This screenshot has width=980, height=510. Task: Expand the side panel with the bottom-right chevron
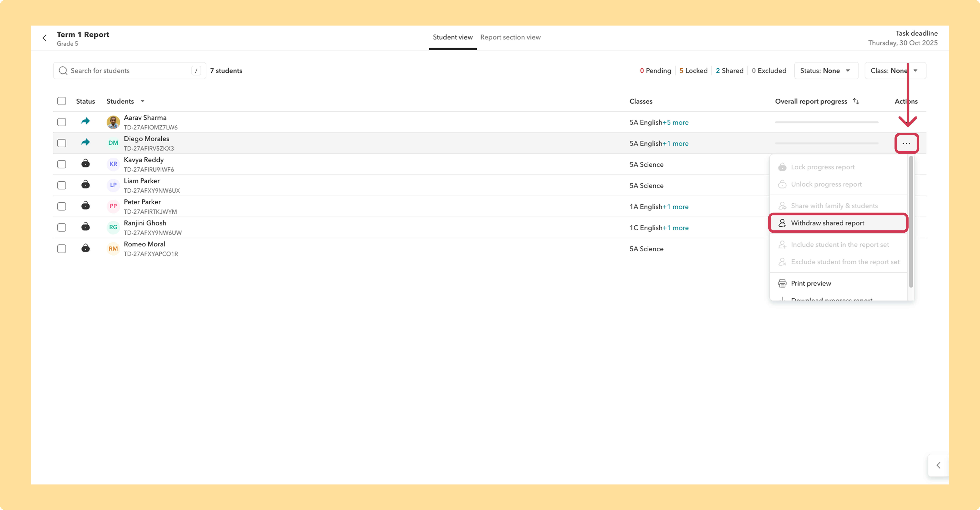[939, 465]
